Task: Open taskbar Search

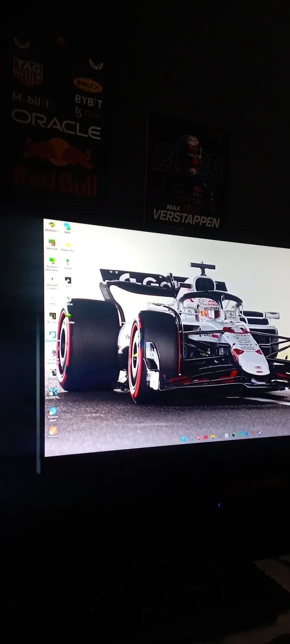Action: pos(191,438)
